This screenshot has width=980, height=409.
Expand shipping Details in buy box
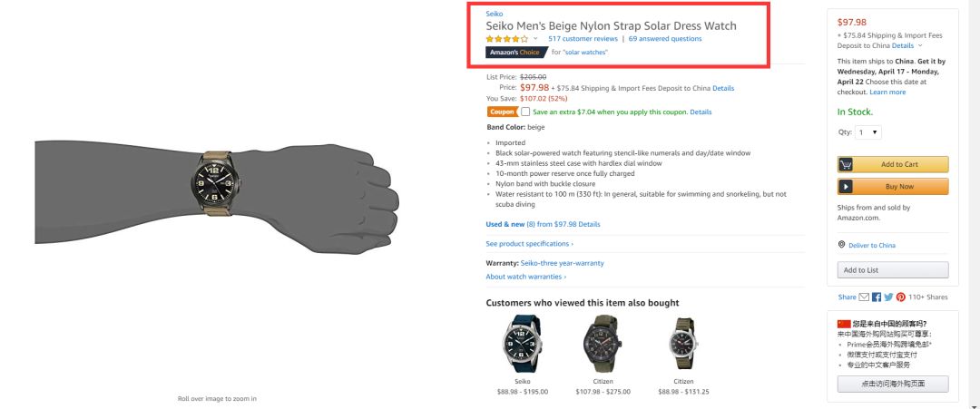(x=906, y=45)
